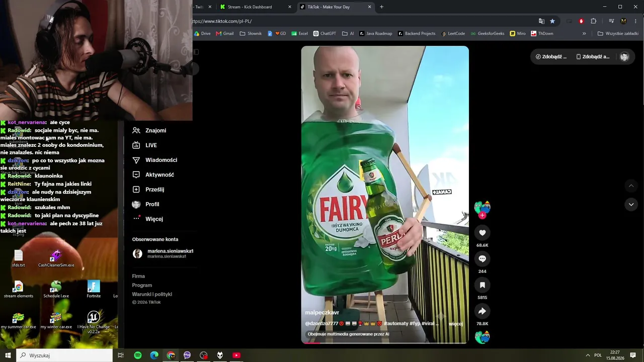Click the Wyszukaj taskbar search box
The width and height of the screenshot is (644, 362).
click(64, 355)
